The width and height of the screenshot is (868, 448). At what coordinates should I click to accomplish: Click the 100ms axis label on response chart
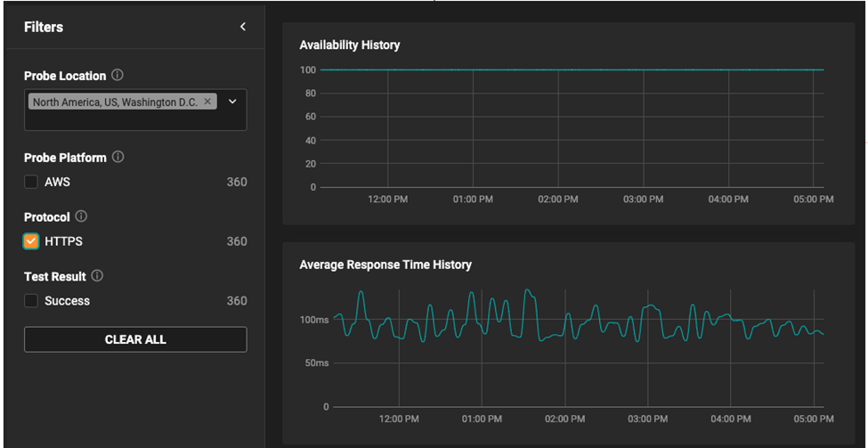(x=314, y=320)
